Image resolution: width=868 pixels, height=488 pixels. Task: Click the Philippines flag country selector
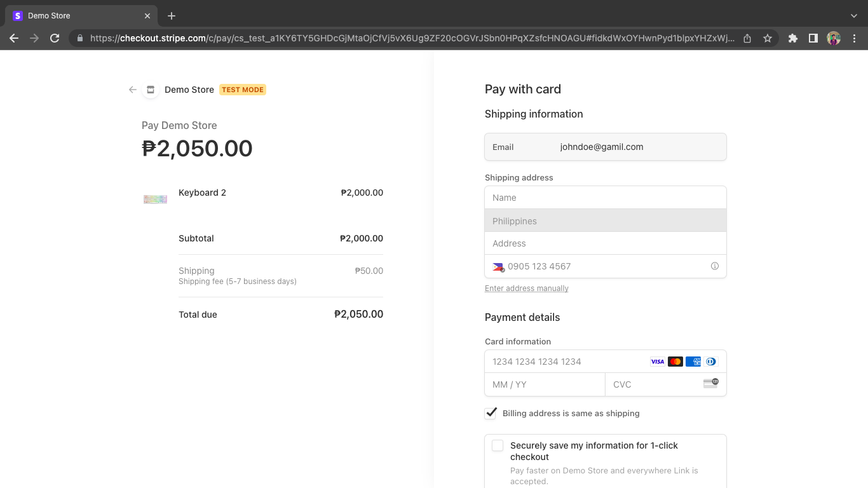(x=498, y=267)
